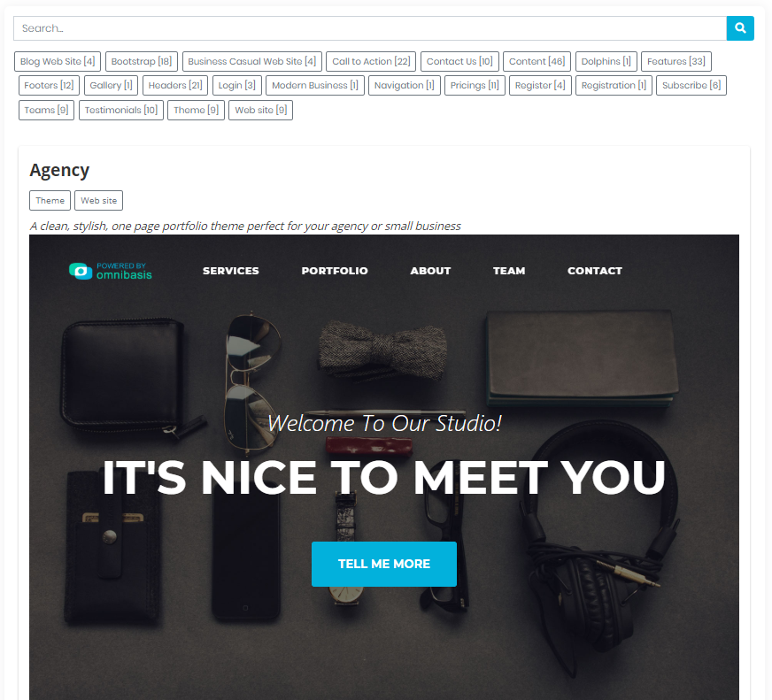Select ABOUT in the preview menu
The width and height of the screenshot is (772, 700).
[430, 271]
